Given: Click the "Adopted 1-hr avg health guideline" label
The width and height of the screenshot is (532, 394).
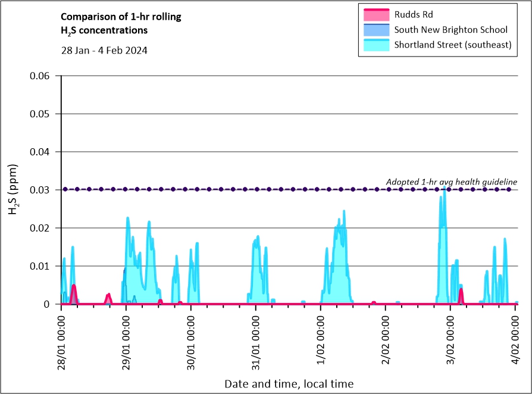Looking at the screenshot, I should tap(451, 182).
